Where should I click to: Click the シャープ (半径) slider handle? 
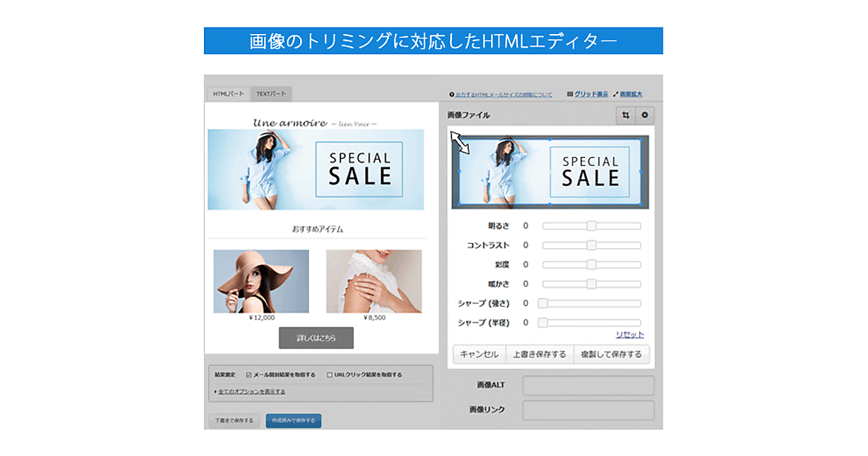tap(543, 323)
